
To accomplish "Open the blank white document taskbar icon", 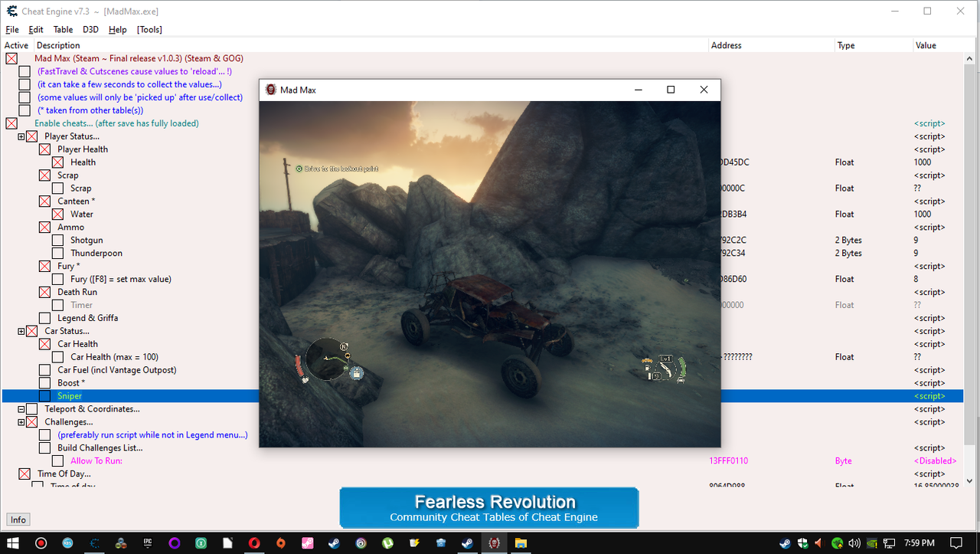I will tap(227, 543).
